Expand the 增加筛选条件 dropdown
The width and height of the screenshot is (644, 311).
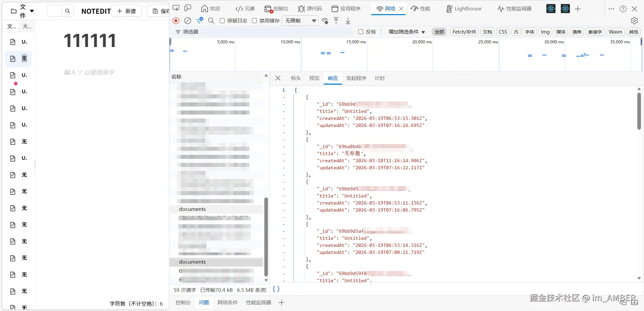tap(407, 32)
